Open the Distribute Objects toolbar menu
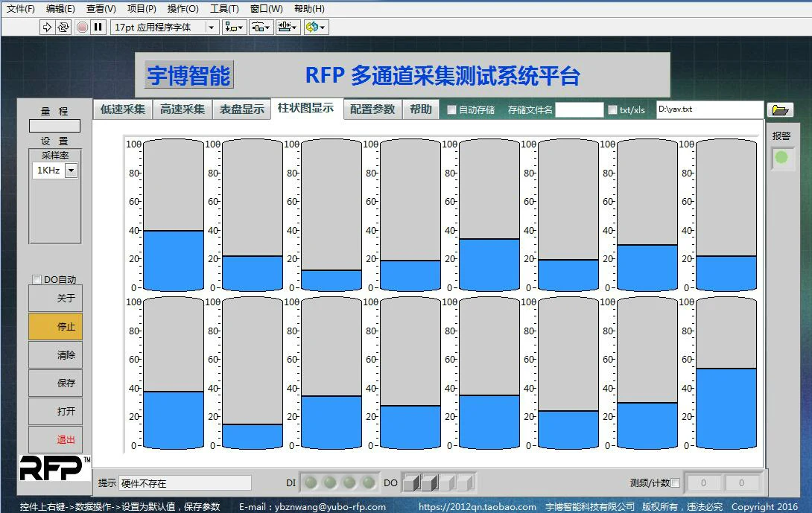Screen dimensions: 812x513 261,27
